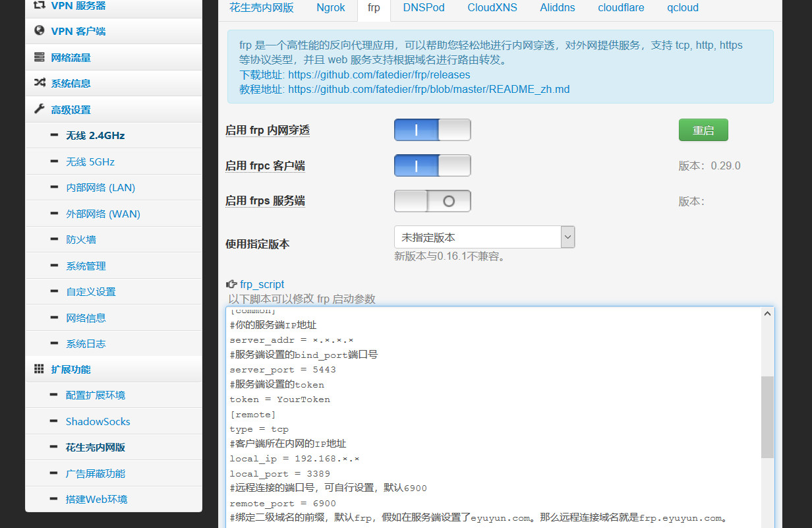
Task: Click the wrench icon beside 高级设置
Action: pos(39,109)
